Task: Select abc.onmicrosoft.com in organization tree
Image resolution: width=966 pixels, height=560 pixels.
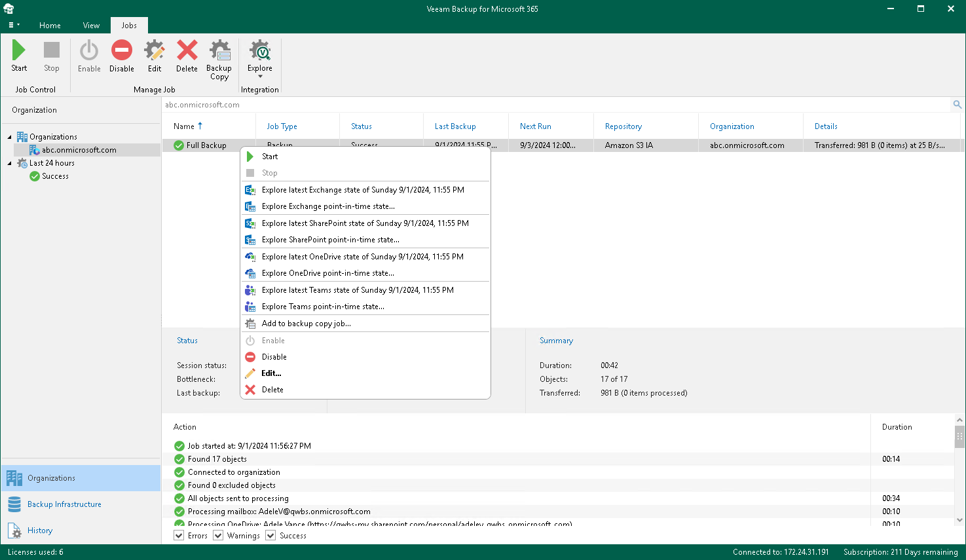Action: (79, 150)
